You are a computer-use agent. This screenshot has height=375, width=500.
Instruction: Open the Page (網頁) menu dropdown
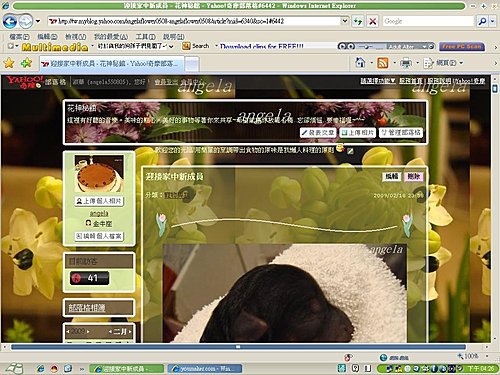443,63
